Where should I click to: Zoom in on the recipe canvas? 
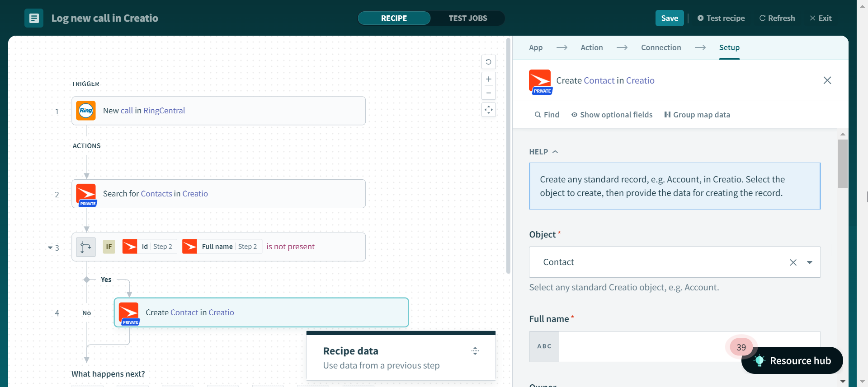pyautogui.click(x=489, y=79)
